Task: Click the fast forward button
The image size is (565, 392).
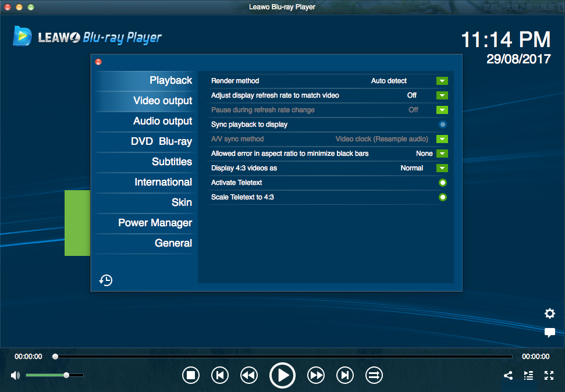Action: [316, 375]
